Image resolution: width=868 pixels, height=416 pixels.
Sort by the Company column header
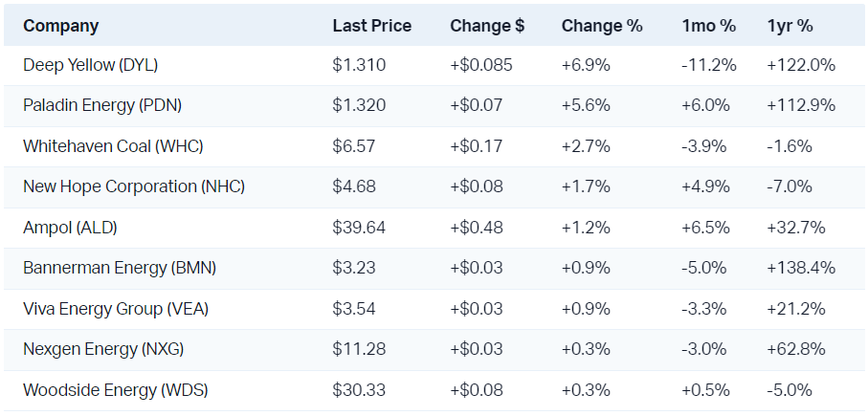(60, 26)
